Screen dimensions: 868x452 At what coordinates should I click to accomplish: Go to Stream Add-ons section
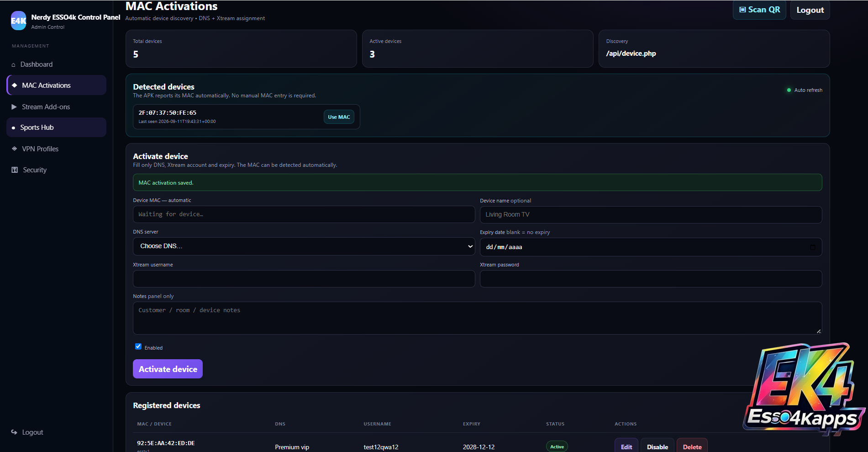[x=57, y=106]
